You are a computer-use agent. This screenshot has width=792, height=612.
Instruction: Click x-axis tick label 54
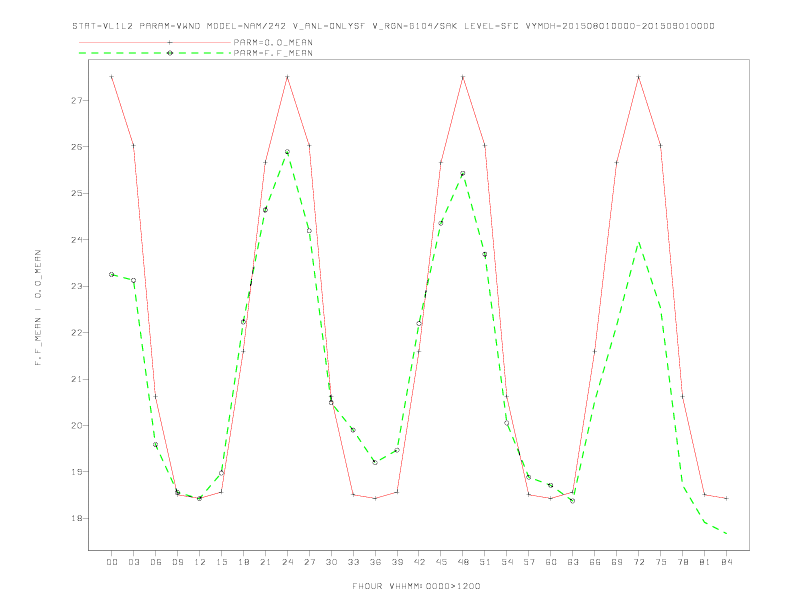507,562
